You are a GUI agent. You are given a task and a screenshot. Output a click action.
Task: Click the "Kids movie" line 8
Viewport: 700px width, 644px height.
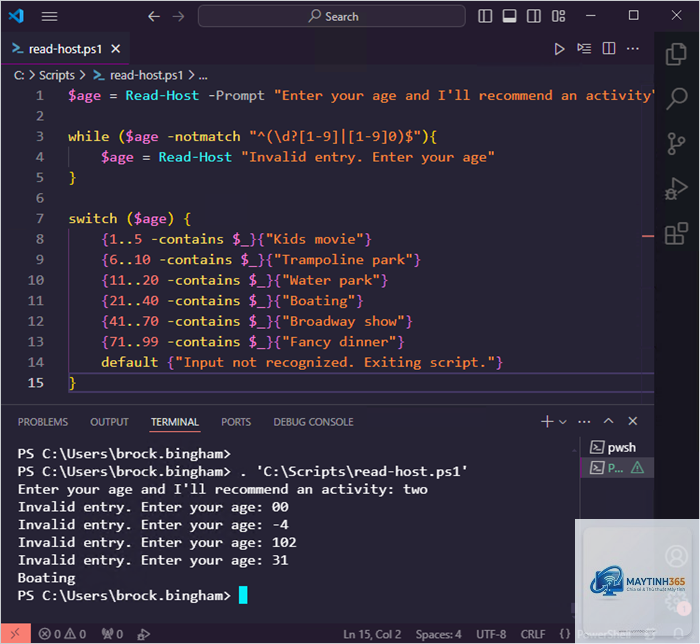pos(236,239)
